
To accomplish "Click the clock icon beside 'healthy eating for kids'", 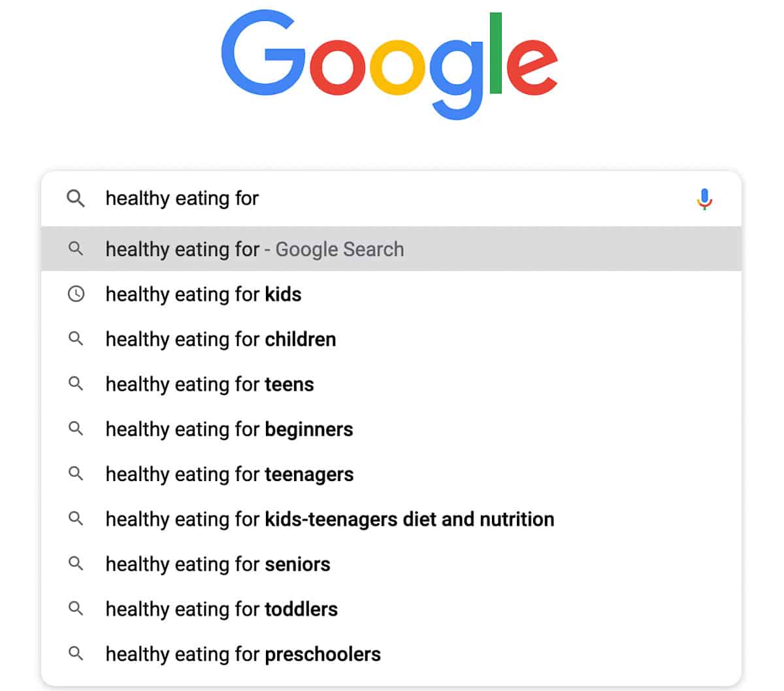I will (x=76, y=294).
